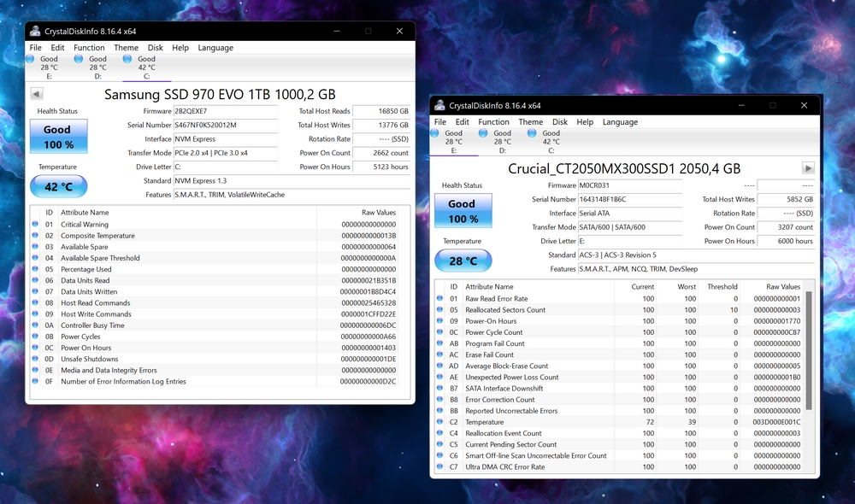
Task: Select the Unexpected Power Loss Count row
Action: [x=619, y=377]
